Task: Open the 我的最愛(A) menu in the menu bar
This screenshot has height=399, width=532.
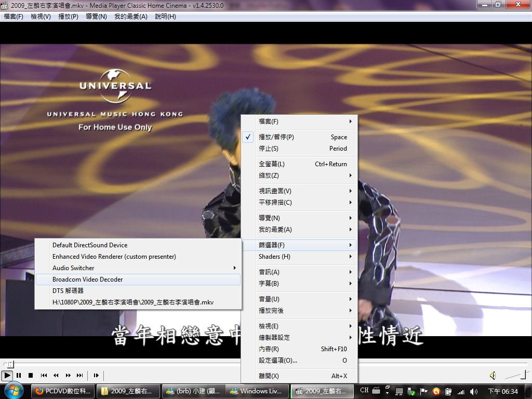Action: (x=130, y=16)
